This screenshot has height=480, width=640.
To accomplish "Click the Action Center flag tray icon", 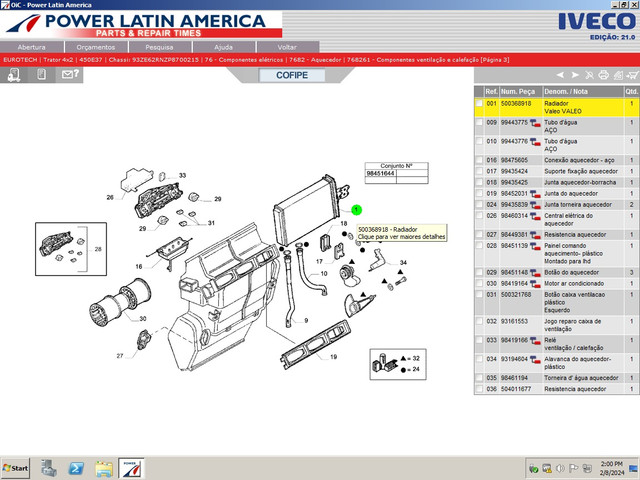I will pyautogui.click(x=573, y=468).
